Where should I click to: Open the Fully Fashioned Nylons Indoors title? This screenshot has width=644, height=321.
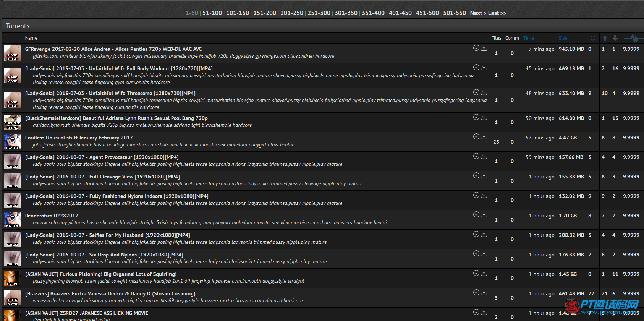pos(117,196)
